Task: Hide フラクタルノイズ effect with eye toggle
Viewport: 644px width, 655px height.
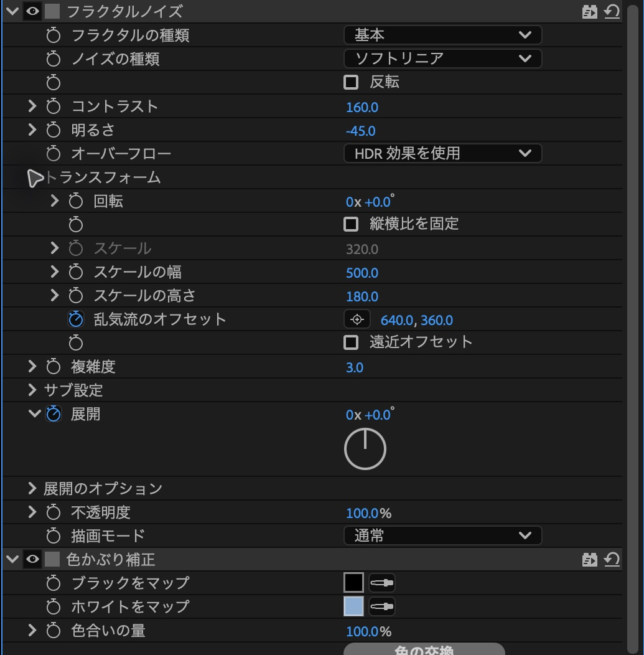Action: click(32, 11)
